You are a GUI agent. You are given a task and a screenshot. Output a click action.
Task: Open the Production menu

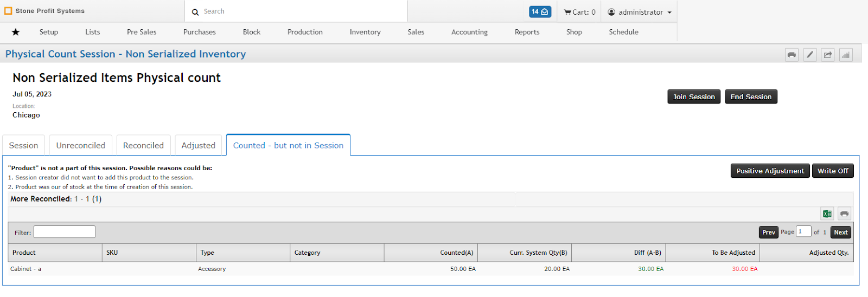tap(305, 32)
